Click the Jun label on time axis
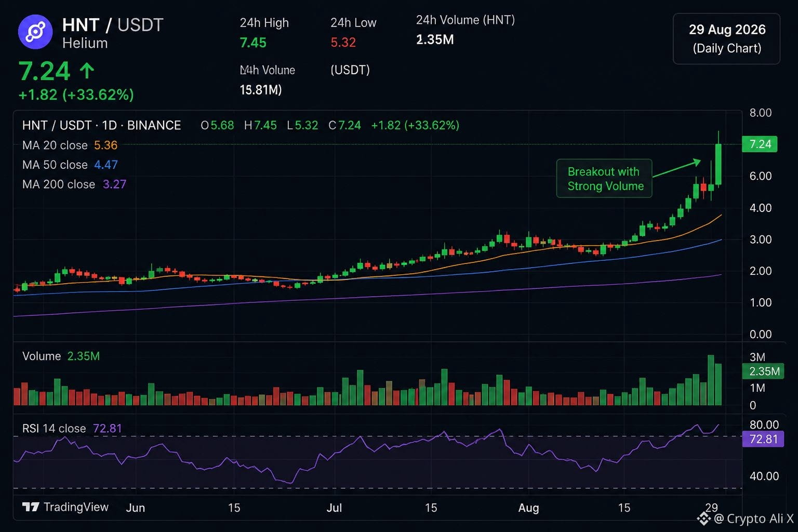798x532 pixels. pyautogui.click(x=135, y=508)
